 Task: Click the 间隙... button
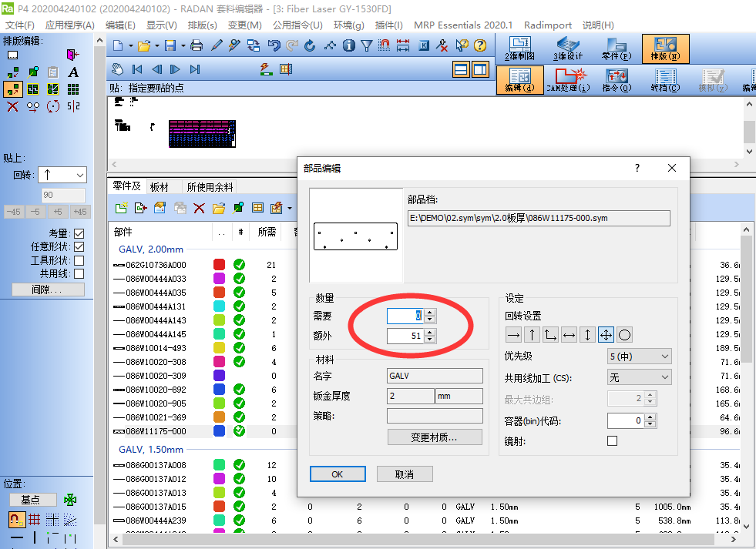coord(48,290)
